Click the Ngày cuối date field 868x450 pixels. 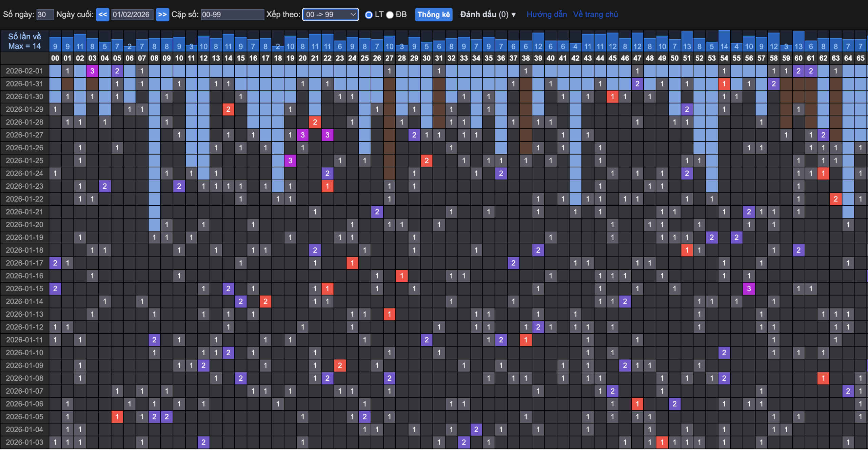coord(132,15)
